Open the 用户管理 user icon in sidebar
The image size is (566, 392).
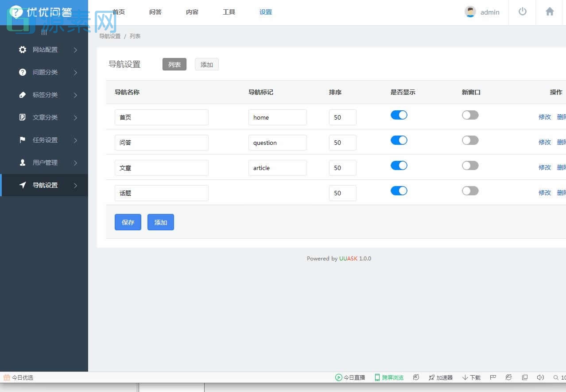(x=23, y=163)
